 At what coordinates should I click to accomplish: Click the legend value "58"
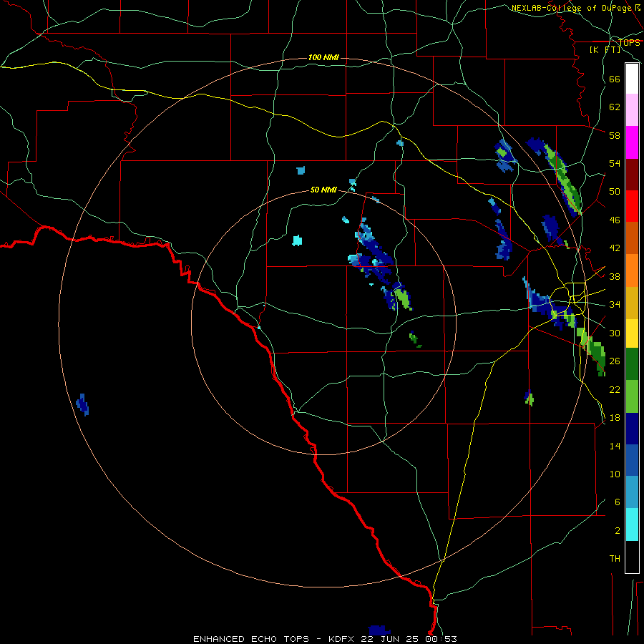tap(615, 135)
